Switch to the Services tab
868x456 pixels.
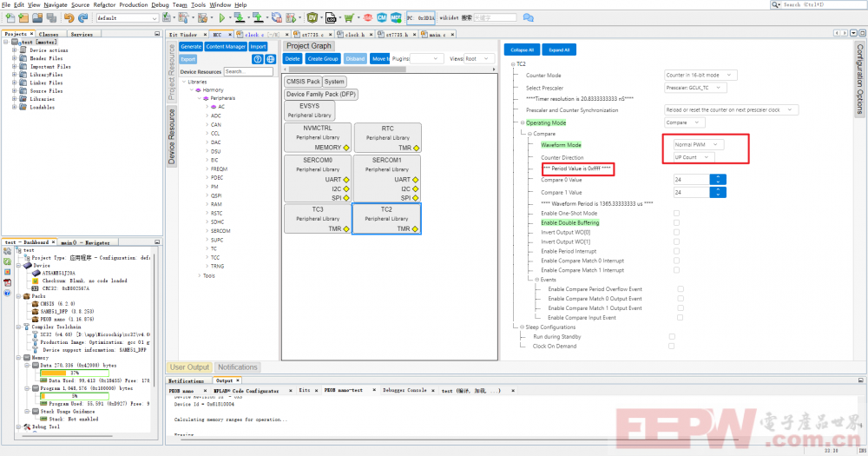[x=82, y=35]
